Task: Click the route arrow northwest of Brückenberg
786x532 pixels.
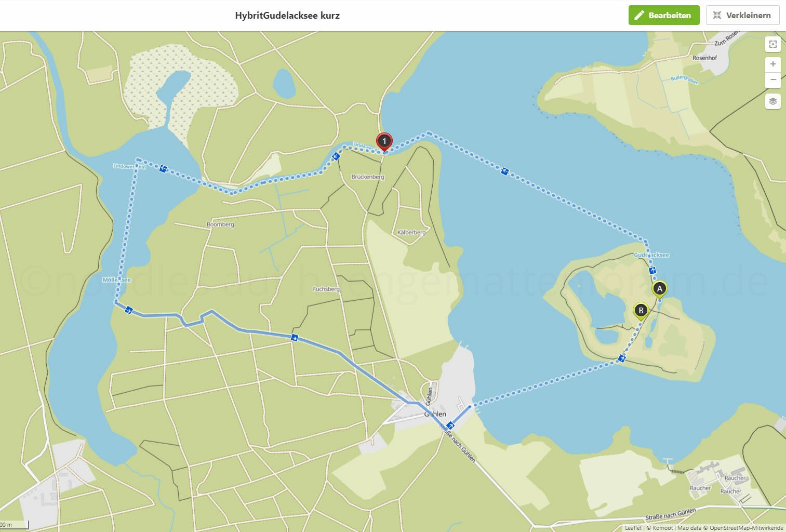Action: pos(336,156)
